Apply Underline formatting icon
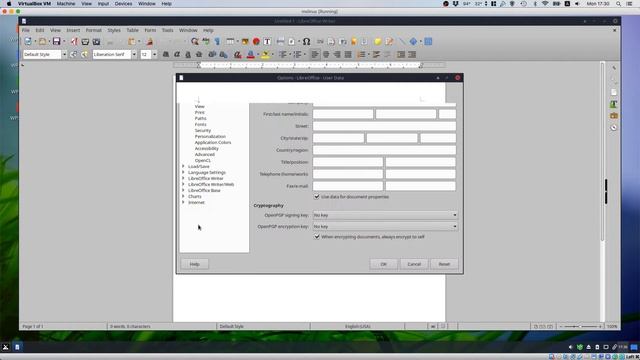The height and width of the screenshot is (360, 640). coord(188,54)
